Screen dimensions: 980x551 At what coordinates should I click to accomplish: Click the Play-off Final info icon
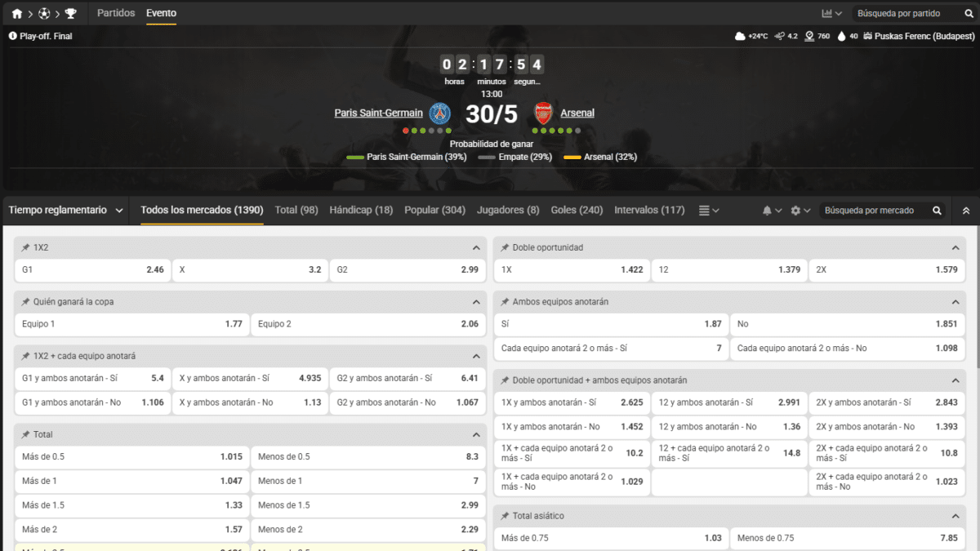[x=12, y=36]
